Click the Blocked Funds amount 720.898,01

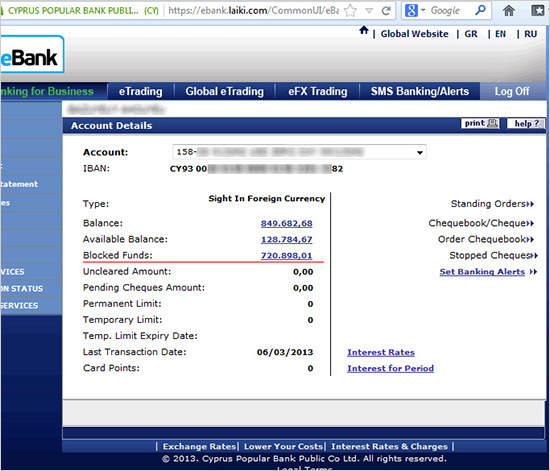tap(287, 256)
